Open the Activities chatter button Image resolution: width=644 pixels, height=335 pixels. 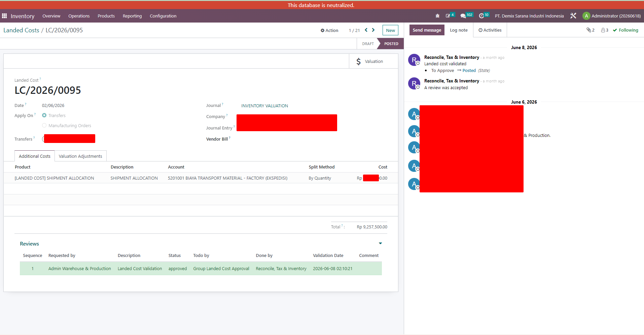[x=490, y=30]
